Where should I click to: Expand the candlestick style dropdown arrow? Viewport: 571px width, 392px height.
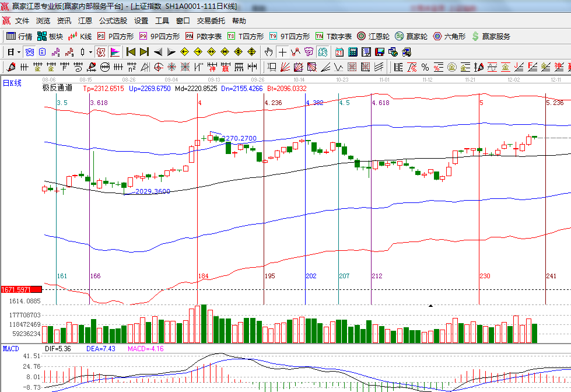coord(90,52)
